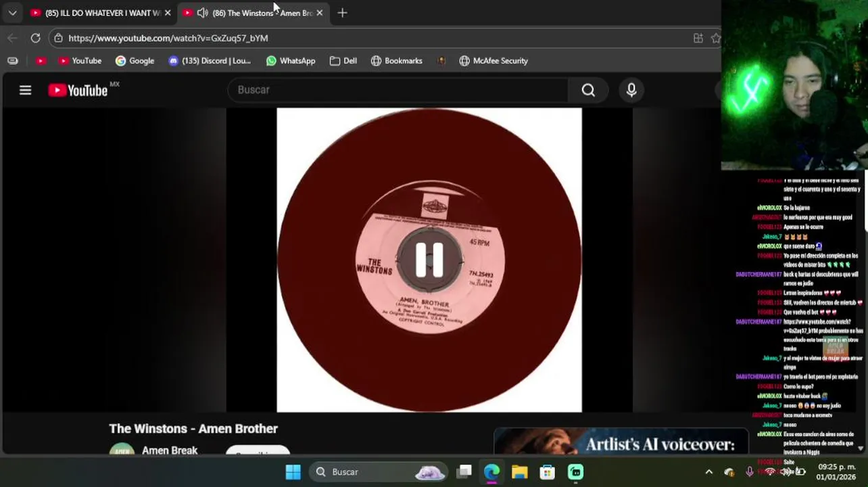Open the 'WhatsApp' bookmark

click(x=290, y=61)
